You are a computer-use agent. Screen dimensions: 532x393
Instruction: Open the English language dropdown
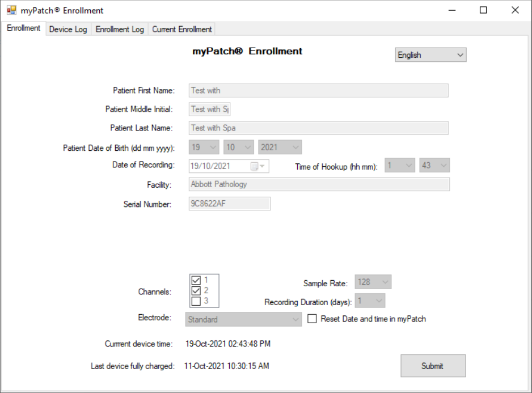430,55
